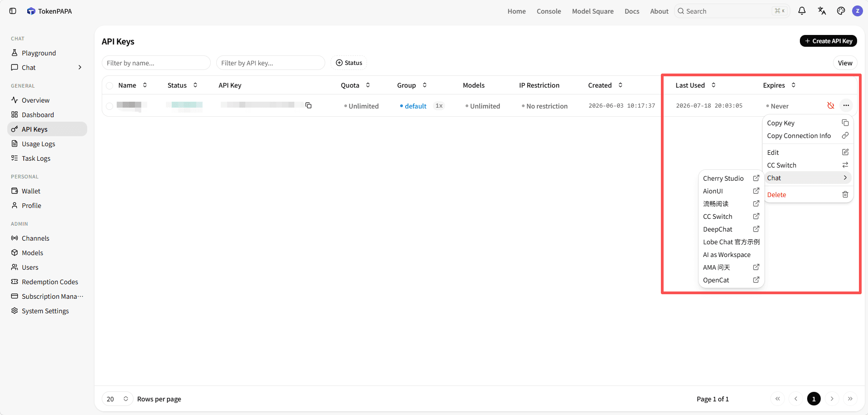
Task: Click the OpenCat external link icon
Action: pyautogui.click(x=756, y=280)
